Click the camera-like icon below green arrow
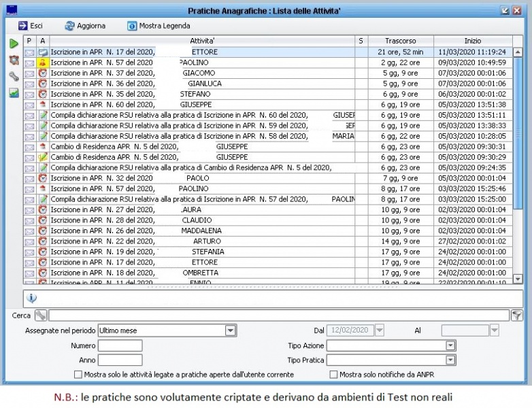The width and height of the screenshot is (532, 408). 14,60
